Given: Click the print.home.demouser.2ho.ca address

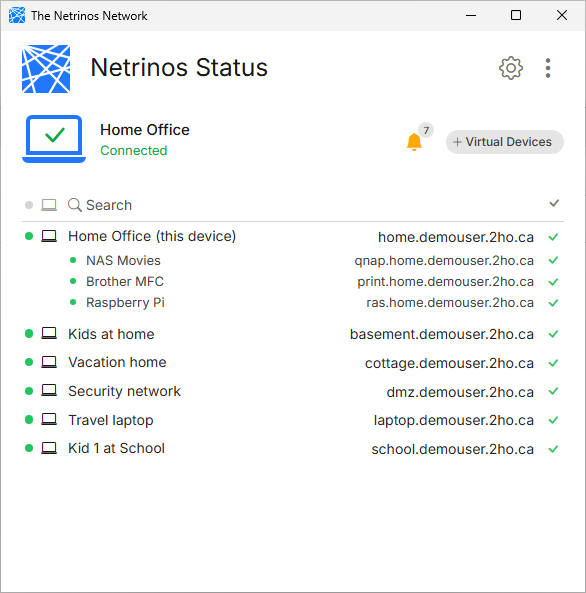Looking at the screenshot, I should [446, 282].
